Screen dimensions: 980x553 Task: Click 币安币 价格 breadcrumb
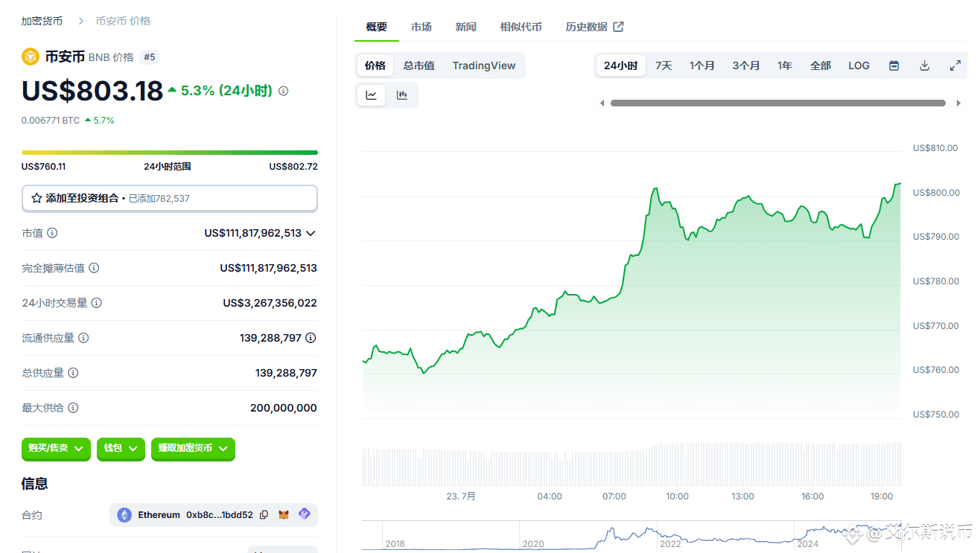click(124, 21)
